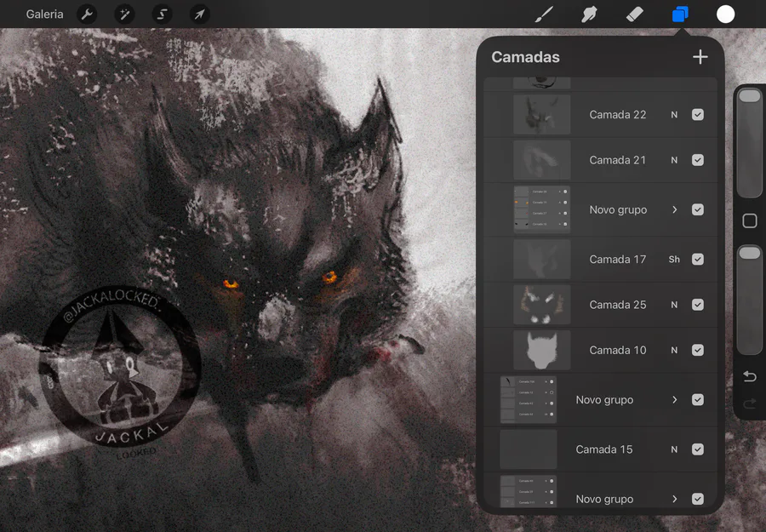Screen dimensions: 766x532
Task: Toggle visibility of Novo grupo above Camada 17
Action: pos(698,209)
